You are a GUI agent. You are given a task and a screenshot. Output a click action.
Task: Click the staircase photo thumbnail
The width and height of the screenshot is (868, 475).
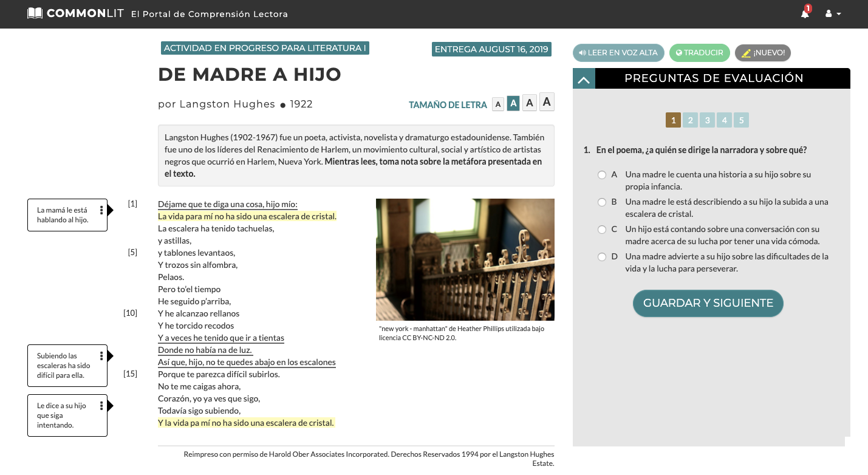(x=465, y=259)
